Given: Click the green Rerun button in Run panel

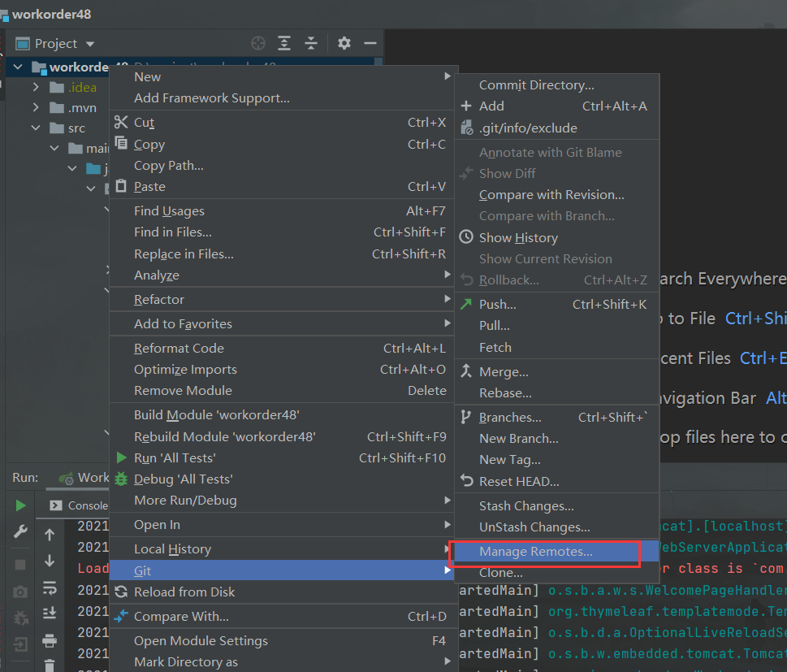Looking at the screenshot, I should tap(20, 505).
